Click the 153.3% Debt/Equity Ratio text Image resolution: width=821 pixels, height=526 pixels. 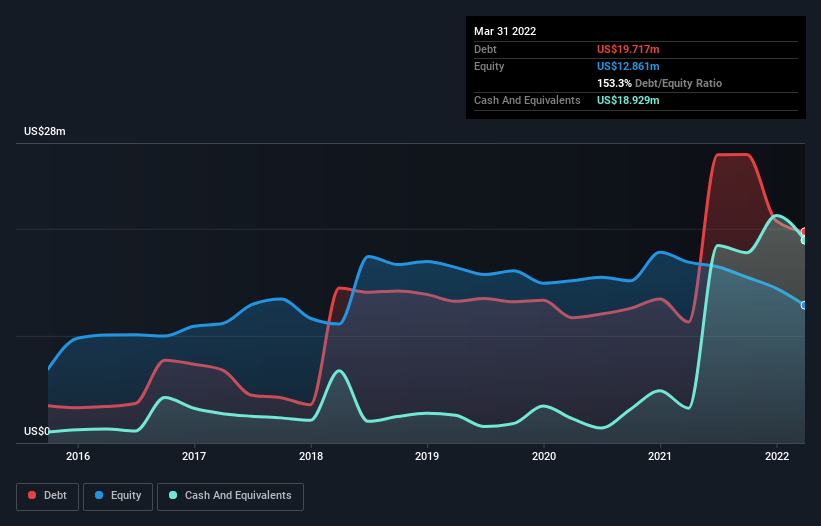point(659,83)
